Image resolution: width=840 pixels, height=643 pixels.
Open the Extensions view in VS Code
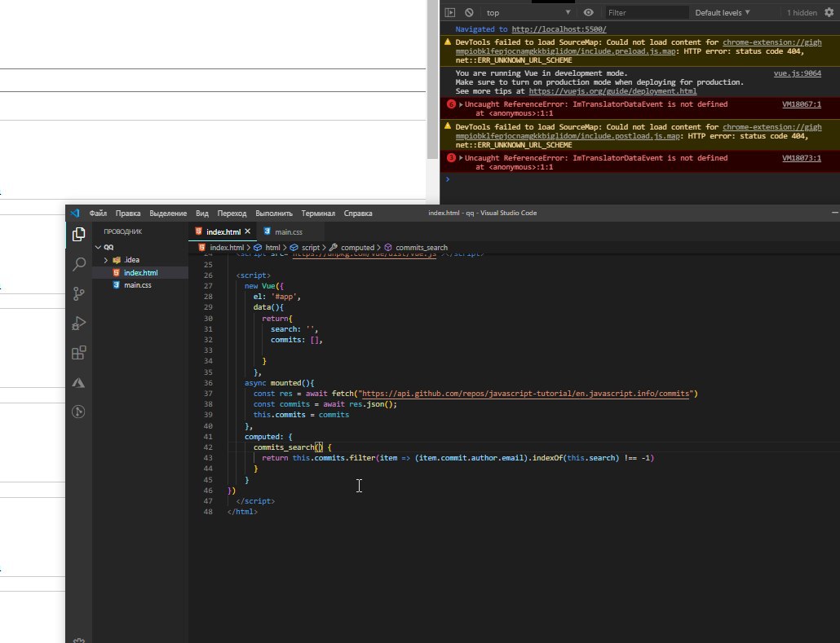tap(79, 353)
